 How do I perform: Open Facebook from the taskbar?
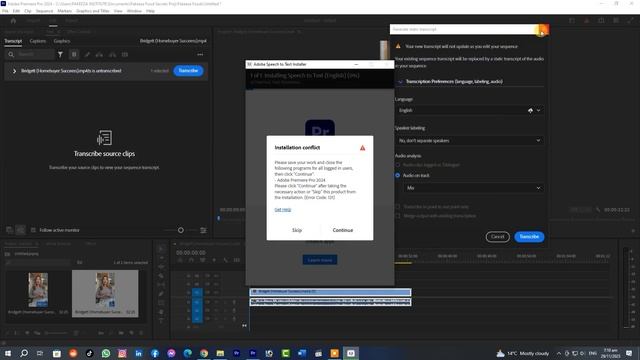pyautogui.click(x=155, y=353)
